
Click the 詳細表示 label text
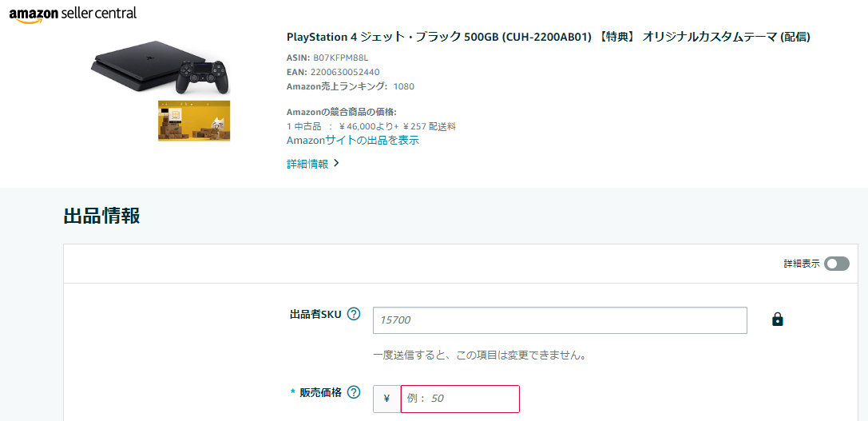(x=802, y=264)
